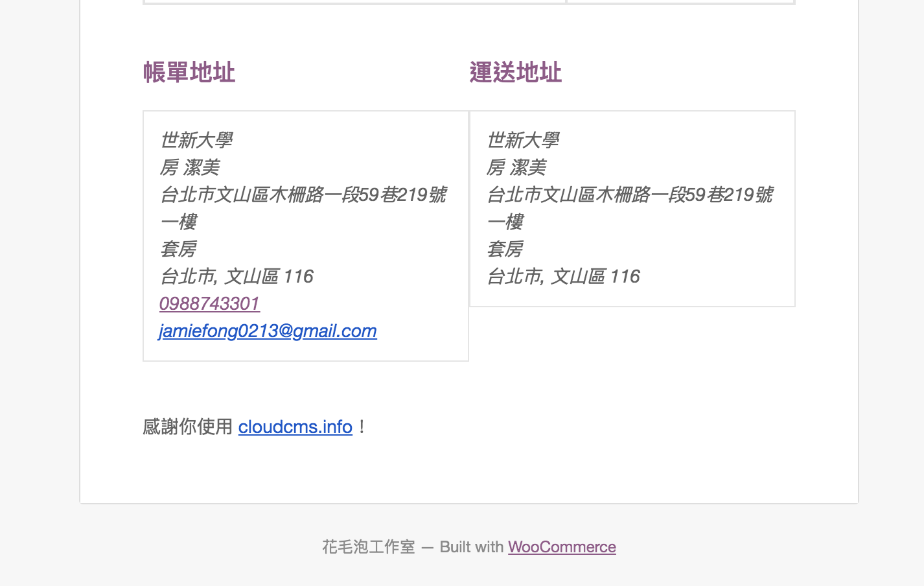The height and width of the screenshot is (586, 924).
Task: Click the name 房 潔美 in shipping address
Action: click(516, 167)
